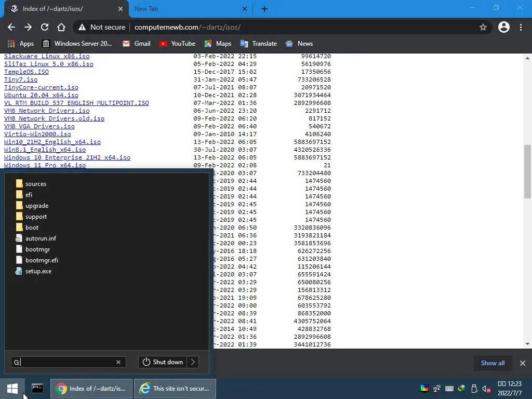Click the address bar URL
This screenshot has width=532, height=399.
pos(187,27)
